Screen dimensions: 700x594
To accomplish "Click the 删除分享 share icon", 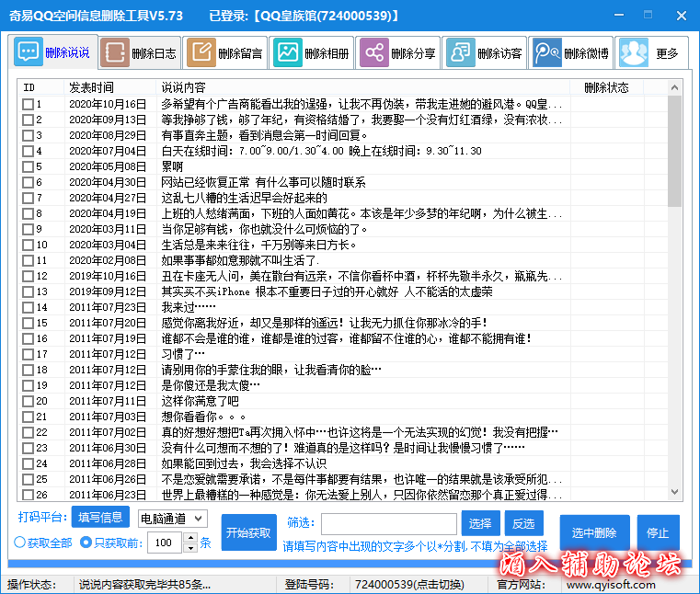I will (x=373, y=53).
